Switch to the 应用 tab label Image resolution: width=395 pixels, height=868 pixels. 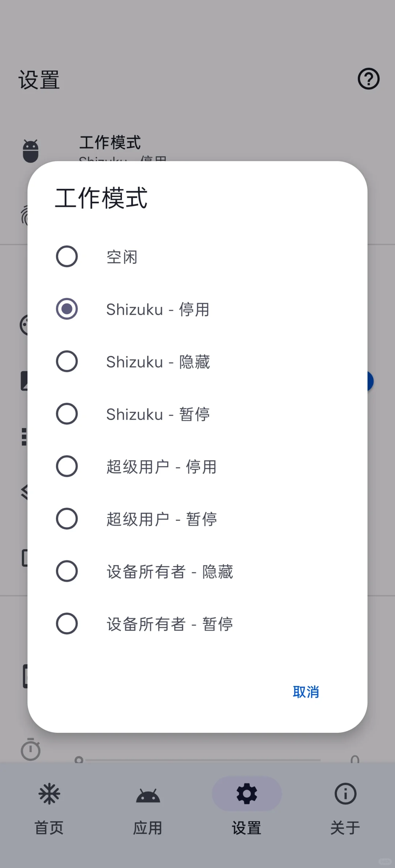148,827
